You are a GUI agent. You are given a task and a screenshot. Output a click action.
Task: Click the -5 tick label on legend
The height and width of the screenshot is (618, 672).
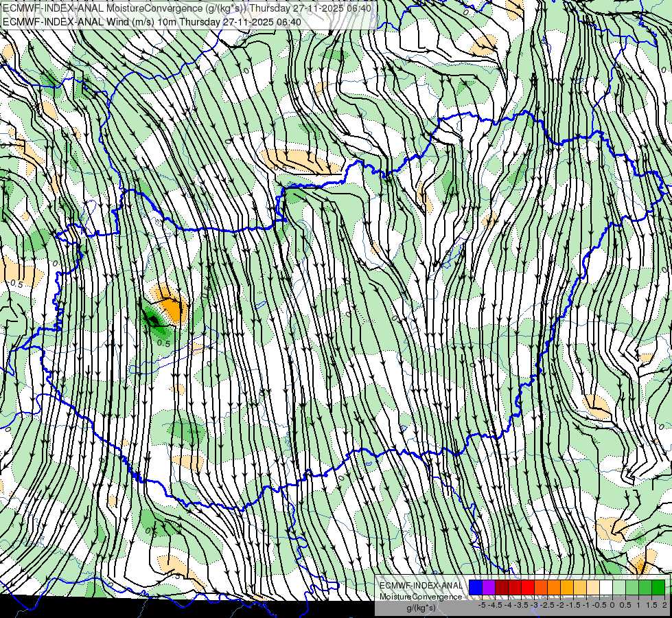pyautogui.click(x=482, y=605)
